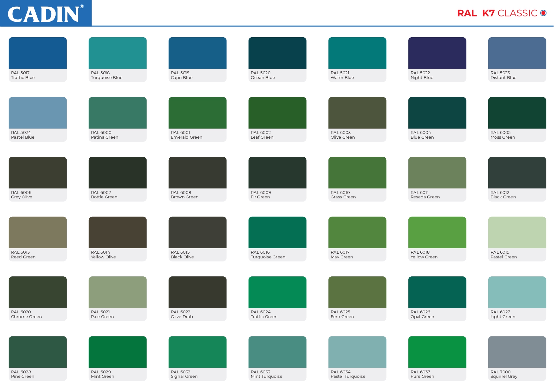The image size is (554, 392).
Task: Select the RAL 5024 Pastel Blue swatch
Action: (38, 113)
